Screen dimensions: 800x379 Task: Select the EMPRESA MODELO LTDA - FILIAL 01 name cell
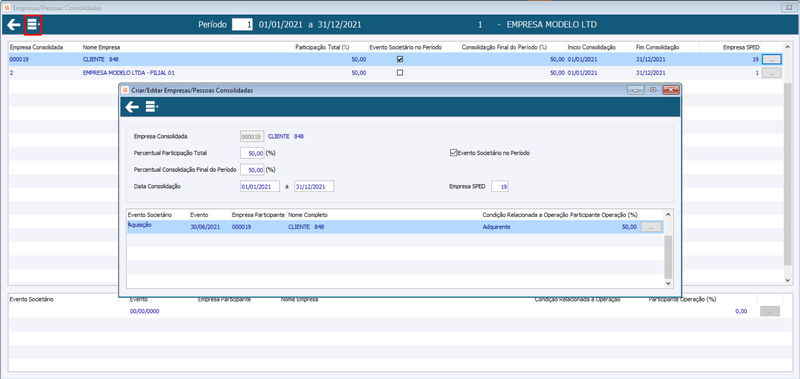coord(129,73)
